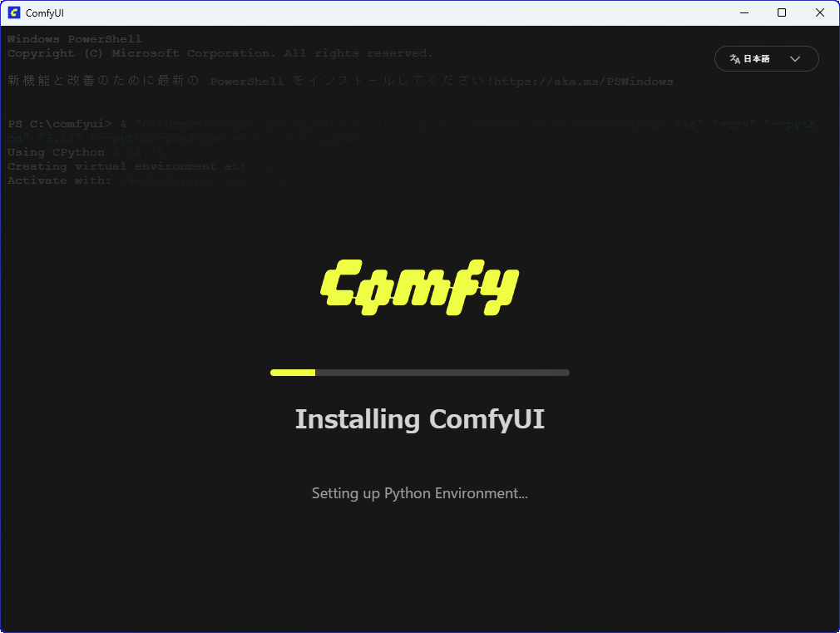Click the translate icon in language selector
840x633 pixels.
click(x=734, y=59)
